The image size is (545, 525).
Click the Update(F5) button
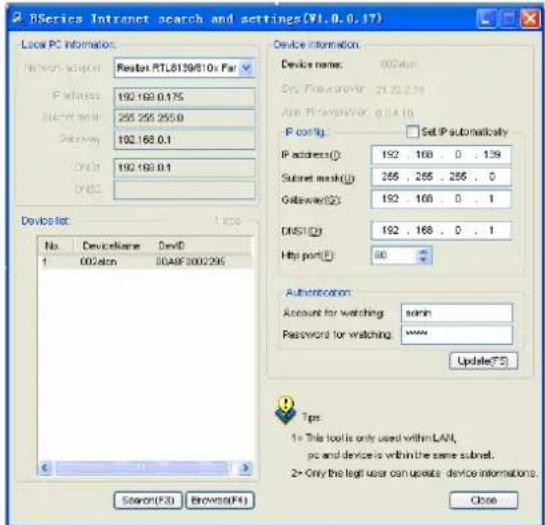[483, 361]
